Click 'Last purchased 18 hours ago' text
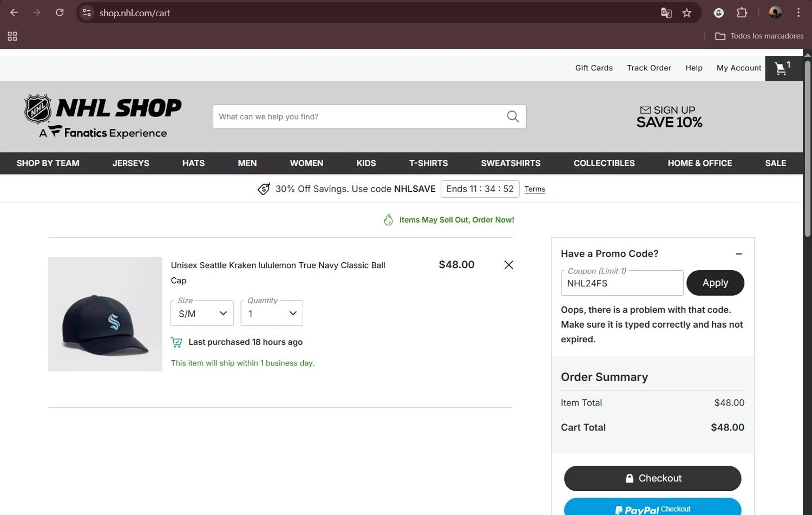The image size is (812, 515). tap(245, 342)
